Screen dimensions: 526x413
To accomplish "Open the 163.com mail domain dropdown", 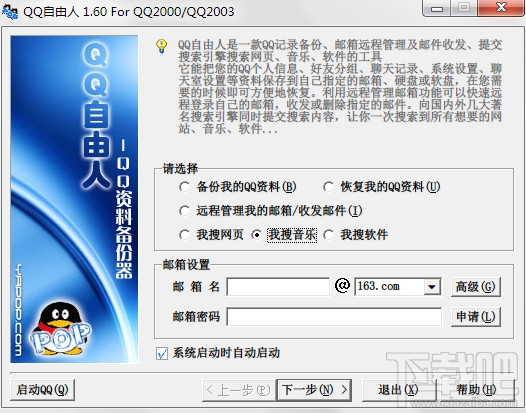I will [x=432, y=287].
